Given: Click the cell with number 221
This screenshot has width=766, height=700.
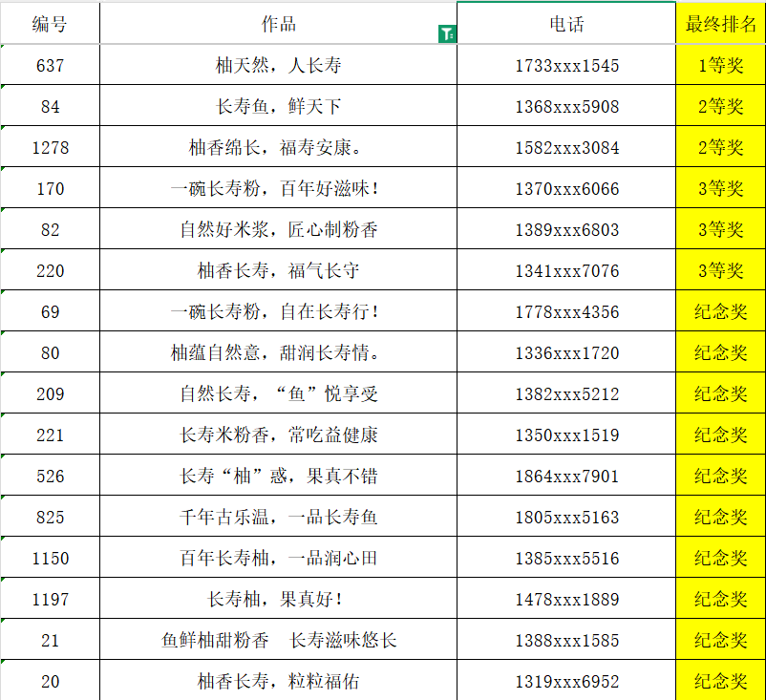Looking at the screenshot, I should tap(50, 435).
